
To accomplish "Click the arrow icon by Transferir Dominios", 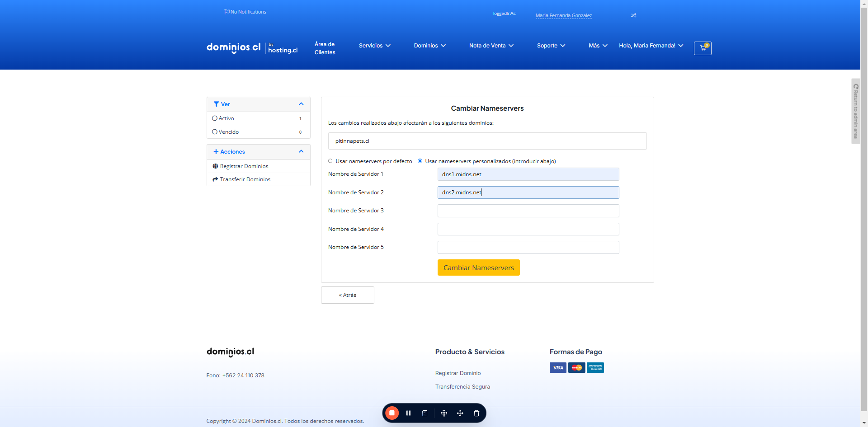I will 215,179.
